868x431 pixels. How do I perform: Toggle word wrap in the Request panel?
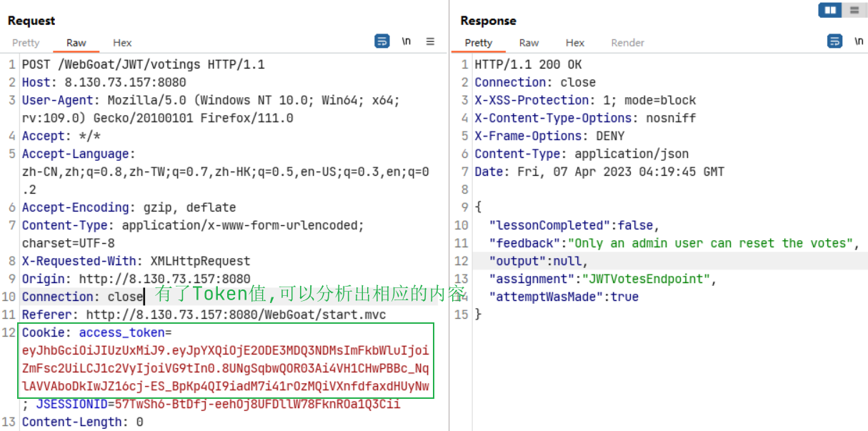[382, 41]
